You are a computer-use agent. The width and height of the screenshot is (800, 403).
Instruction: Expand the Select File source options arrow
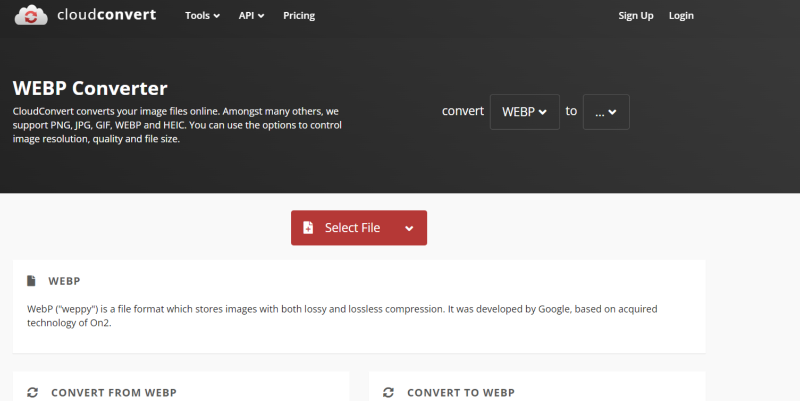409,228
